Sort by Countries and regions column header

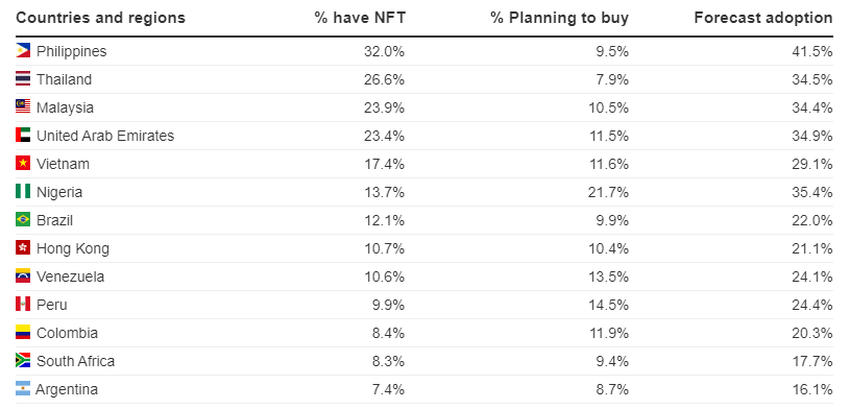click(x=100, y=18)
